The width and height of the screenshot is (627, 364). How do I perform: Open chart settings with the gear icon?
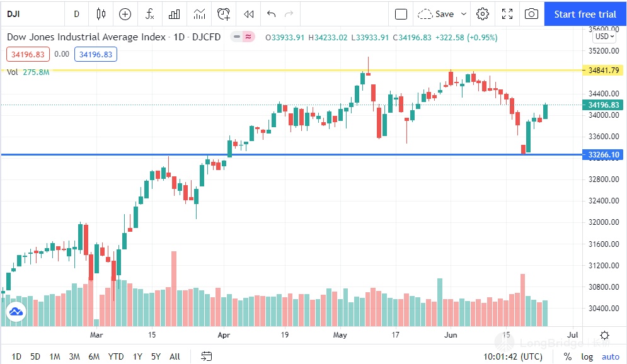(483, 14)
